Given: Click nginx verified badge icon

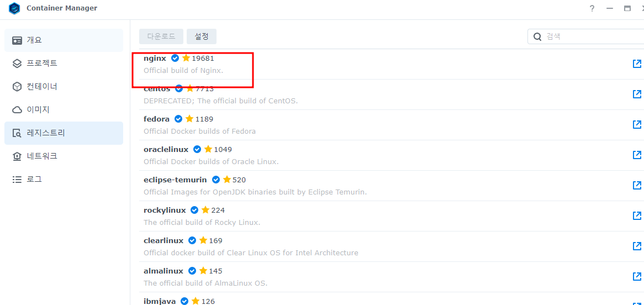Looking at the screenshot, I should click(x=175, y=58).
